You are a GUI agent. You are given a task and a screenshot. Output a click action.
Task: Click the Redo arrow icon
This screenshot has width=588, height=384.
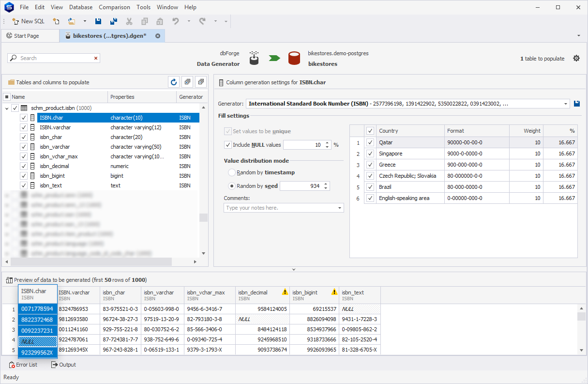pyautogui.click(x=202, y=21)
